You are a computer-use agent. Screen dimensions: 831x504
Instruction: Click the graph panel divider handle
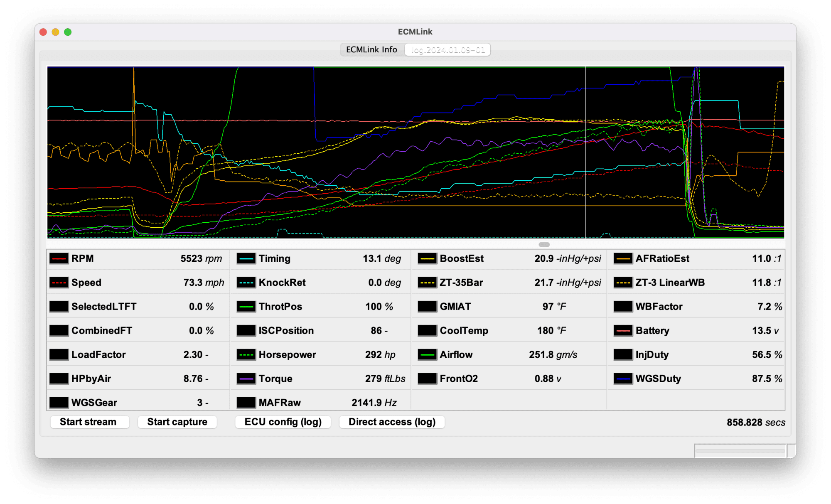(544, 244)
